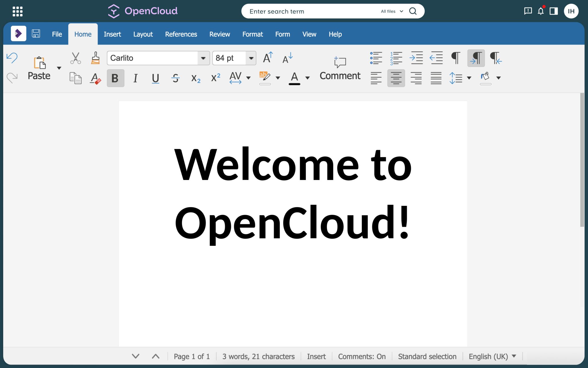
Task: Change the language from English (UK)
Action: [x=492, y=356]
